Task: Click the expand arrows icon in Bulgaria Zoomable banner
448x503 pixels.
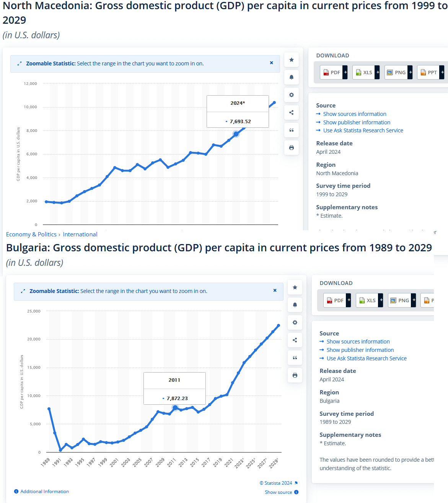Action: 23,291
